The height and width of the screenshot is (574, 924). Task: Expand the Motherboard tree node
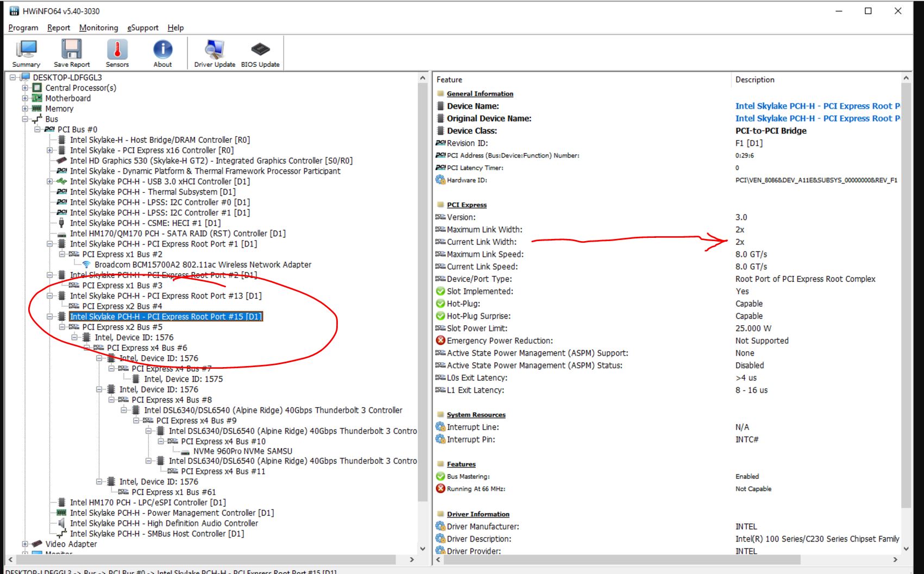24,98
